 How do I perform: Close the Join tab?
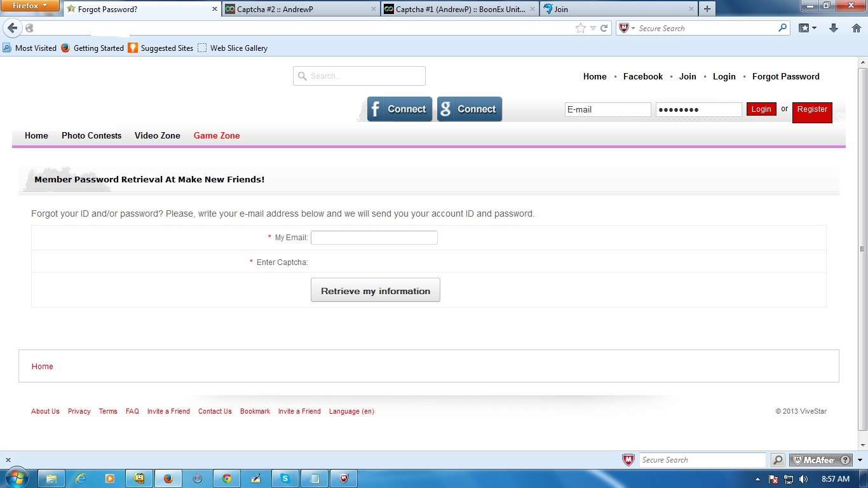(x=691, y=10)
